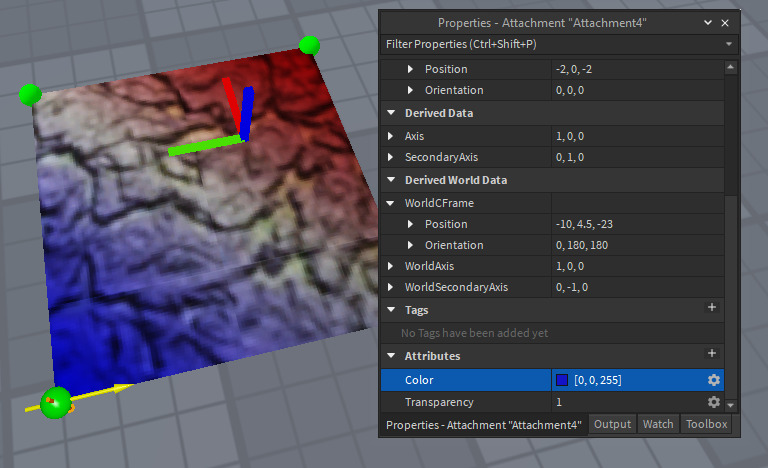Edit the Color value [0, 0, 255]

598,380
